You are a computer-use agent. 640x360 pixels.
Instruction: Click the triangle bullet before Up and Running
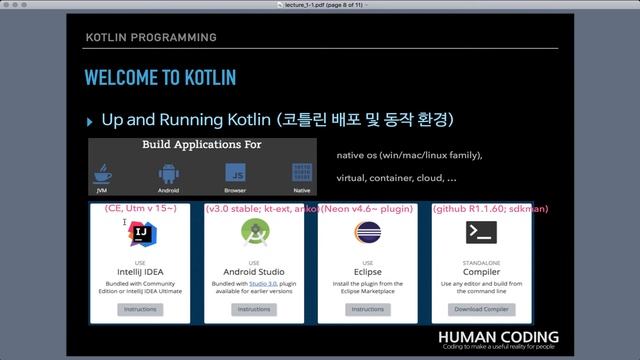[89, 122]
